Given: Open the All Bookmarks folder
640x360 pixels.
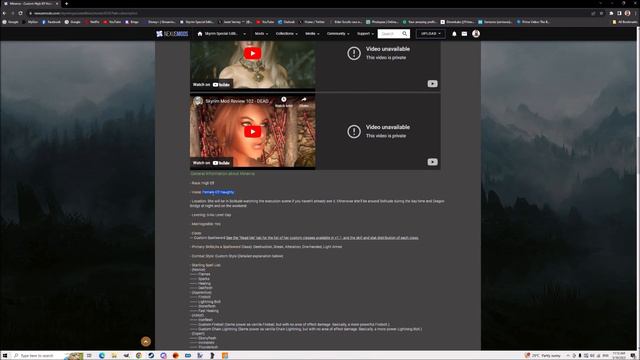Looking at the screenshot, I should pos(624,22).
